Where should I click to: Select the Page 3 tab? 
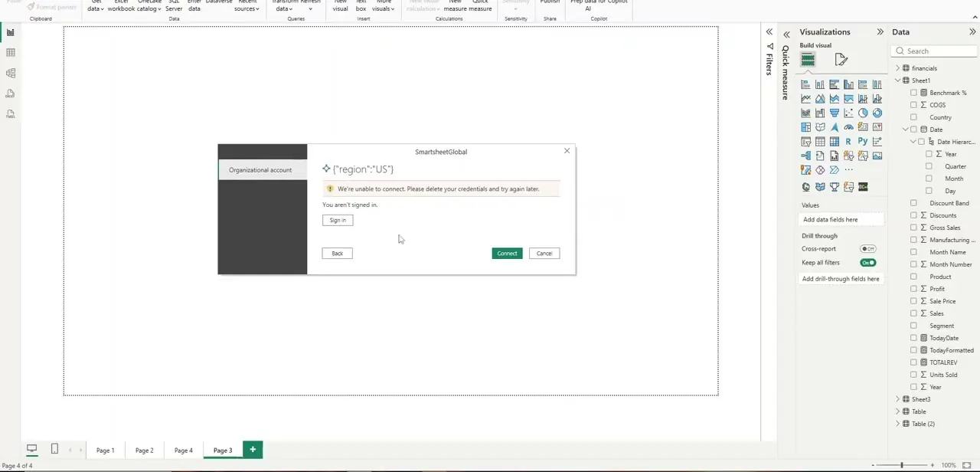[x=223, y=451]
